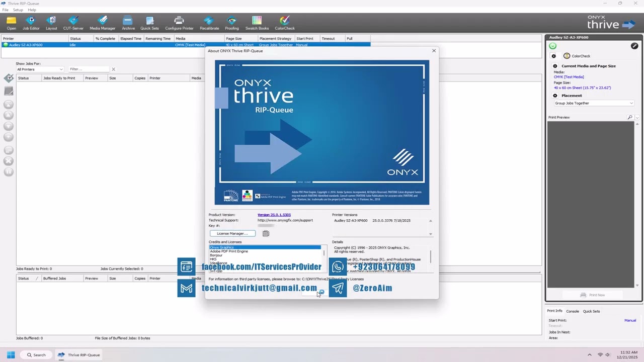Viewport: 644px width, 362px height.
Task: Switch to the Quick Sets tab in printer panel
Action: point(591,311)
